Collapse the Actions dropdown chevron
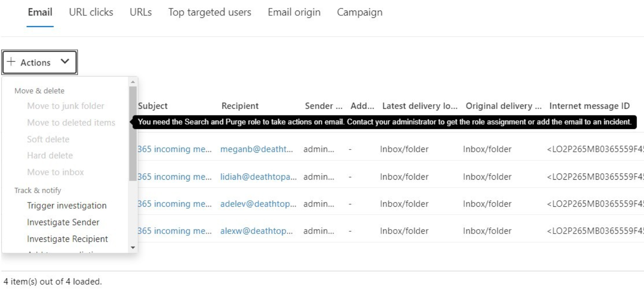The image size is (644, 289). click(65, 62)
